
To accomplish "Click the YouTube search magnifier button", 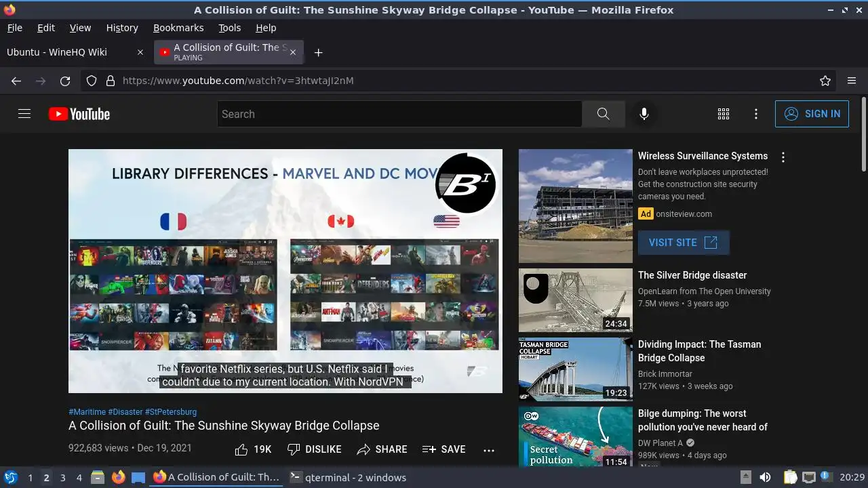I will pyautogui.click(x=603, y=114).
